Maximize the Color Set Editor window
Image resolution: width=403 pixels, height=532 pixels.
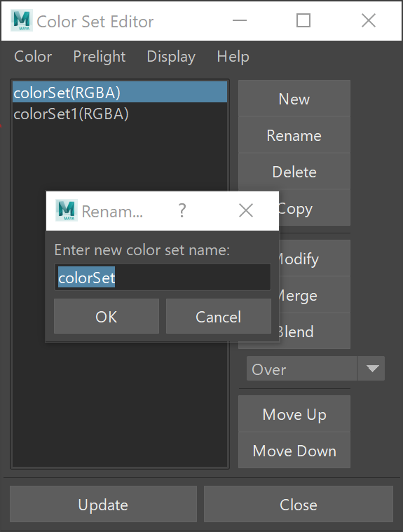pos(303,20)
